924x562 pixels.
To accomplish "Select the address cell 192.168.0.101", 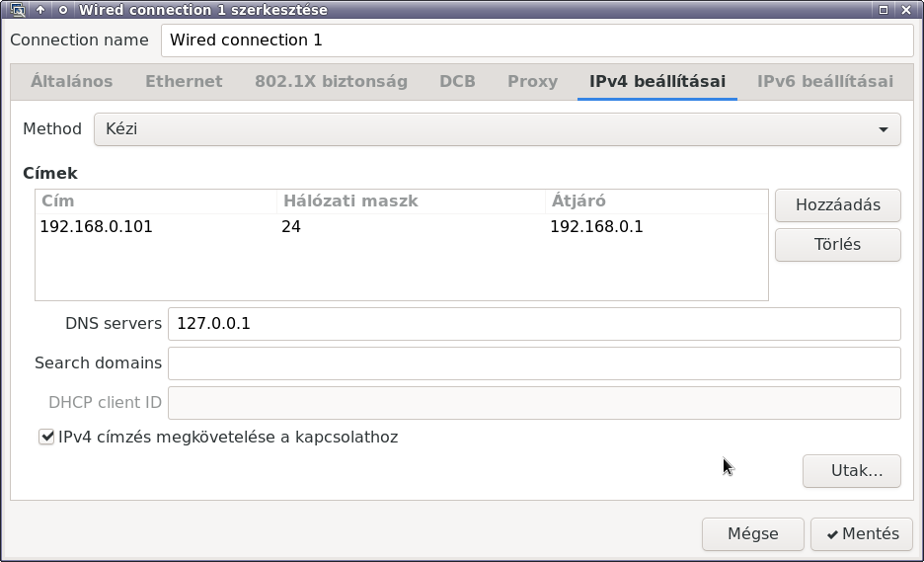I will tap(96, 227).
